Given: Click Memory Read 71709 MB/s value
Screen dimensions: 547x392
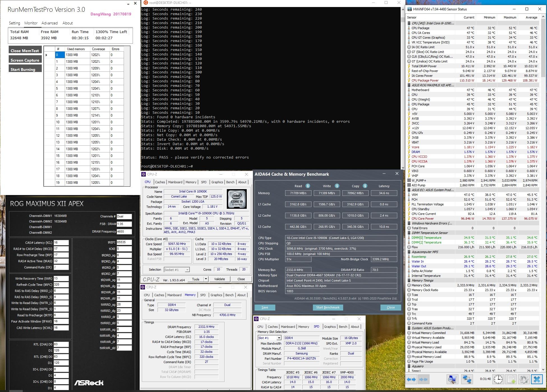Looking at the screenshot, I should (298, 193).
